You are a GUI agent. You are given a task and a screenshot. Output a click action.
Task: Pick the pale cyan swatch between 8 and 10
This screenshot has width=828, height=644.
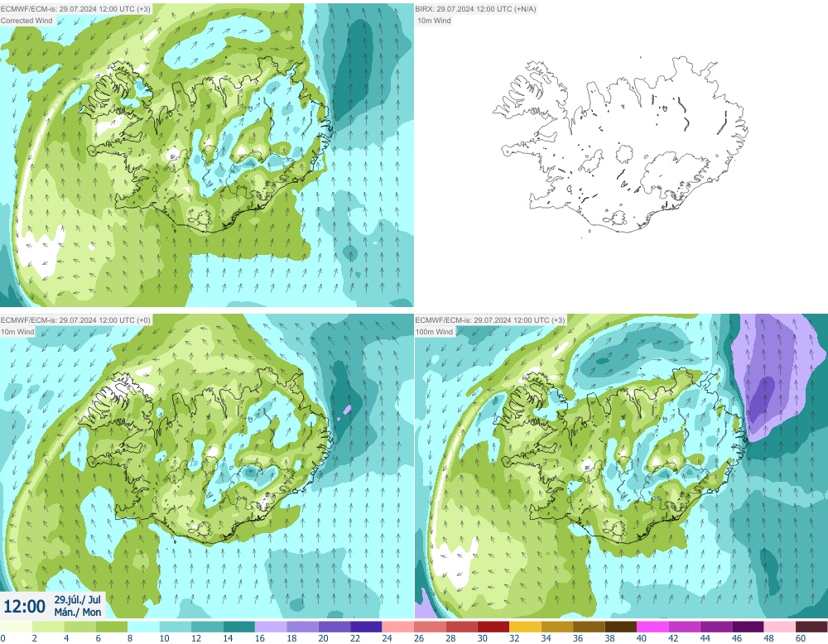(x=143, y=627)
